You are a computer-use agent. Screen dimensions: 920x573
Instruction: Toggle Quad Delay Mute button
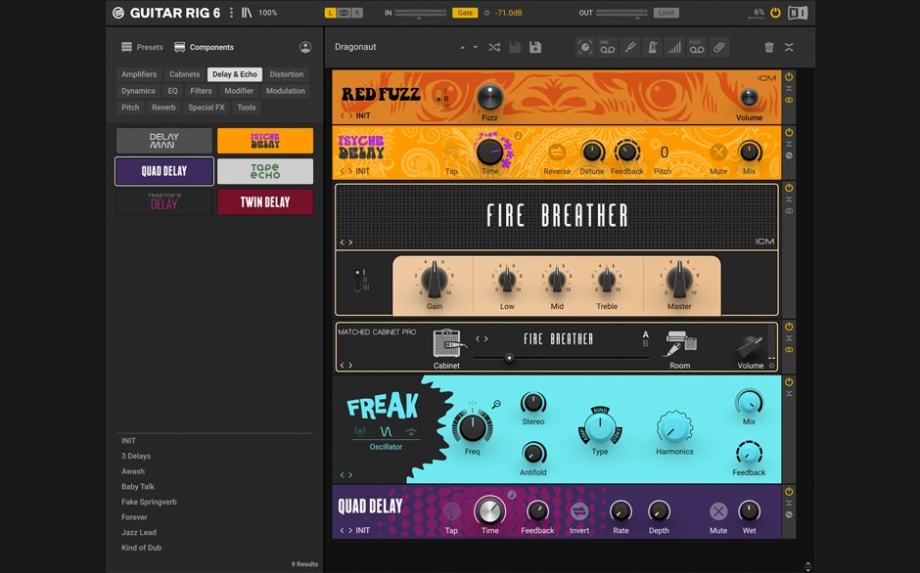pyautogui.click(x=718, y=511)
